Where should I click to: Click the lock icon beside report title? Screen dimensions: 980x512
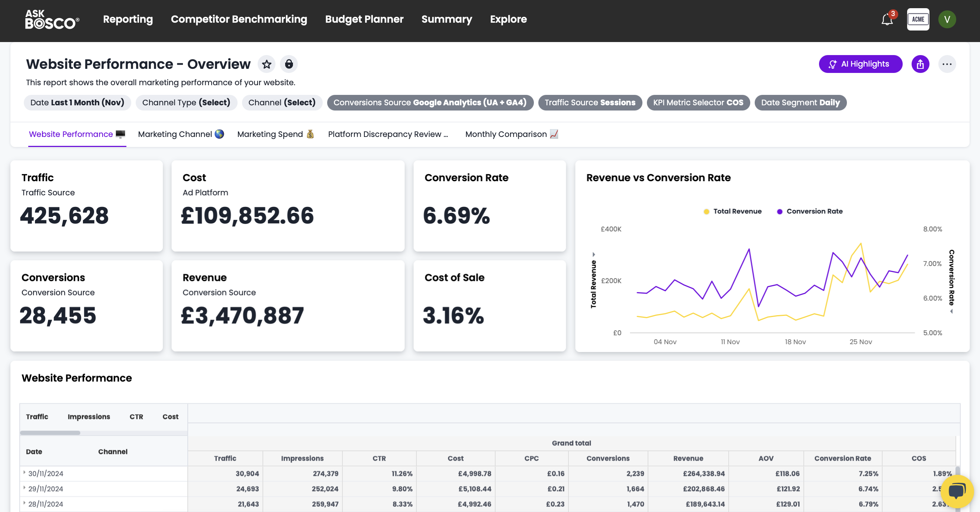289,64
